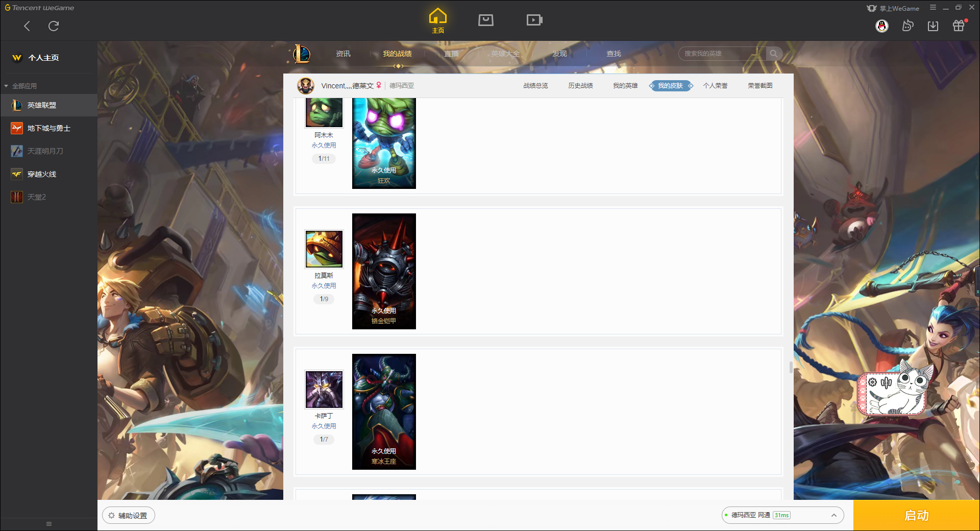This screenshot has width=980, height=531.
Task: Click the 启动 launch button
Action: [x=916, y=516]
